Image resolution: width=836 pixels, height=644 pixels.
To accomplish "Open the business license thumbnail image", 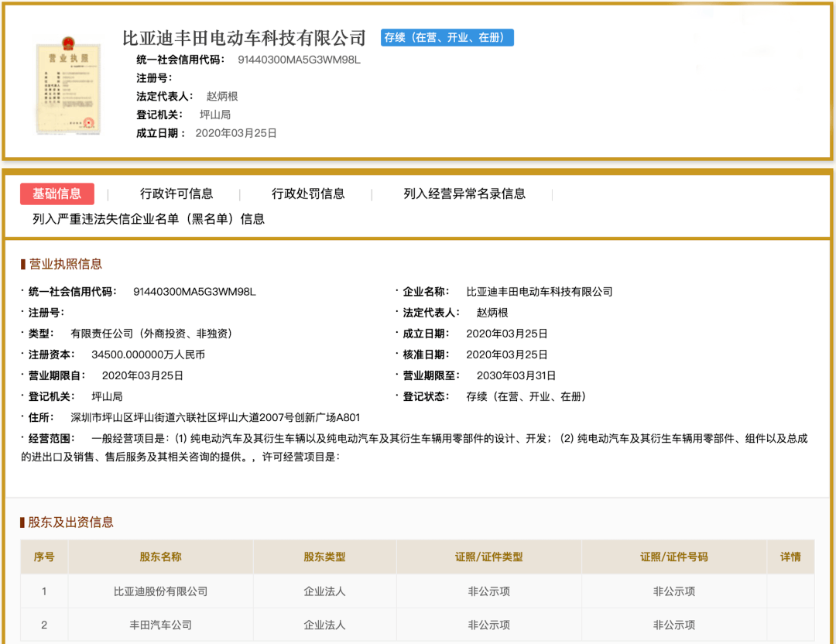I will pyautogui.click(x=68, y=85).
